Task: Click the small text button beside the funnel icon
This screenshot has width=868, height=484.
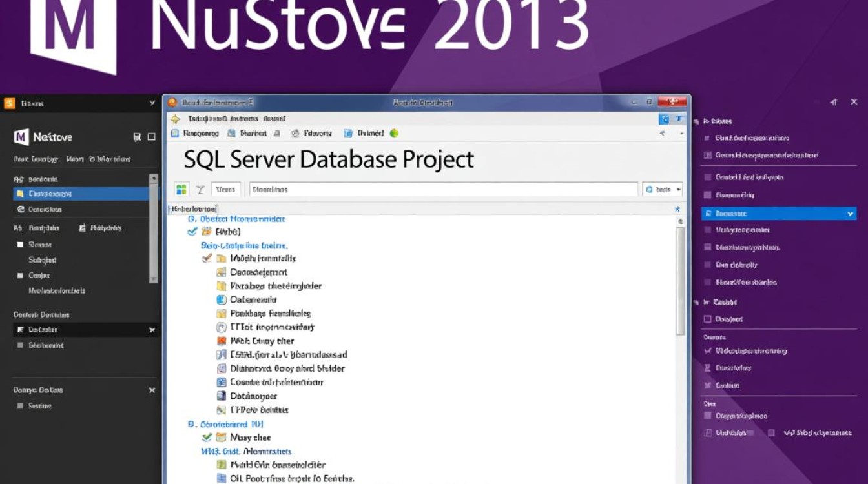Action: (225, 189)
